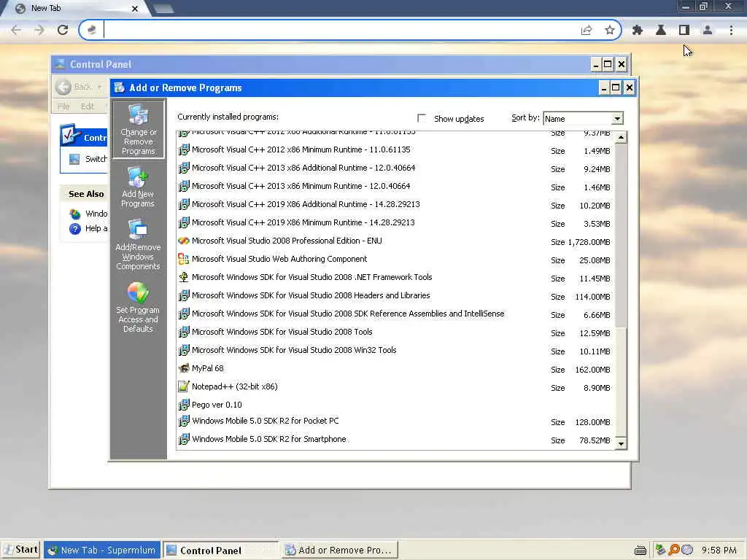Click Windows Mobile 5.0 SDK Pocket PC icon

pyautogui.click(x=183, y=421)
